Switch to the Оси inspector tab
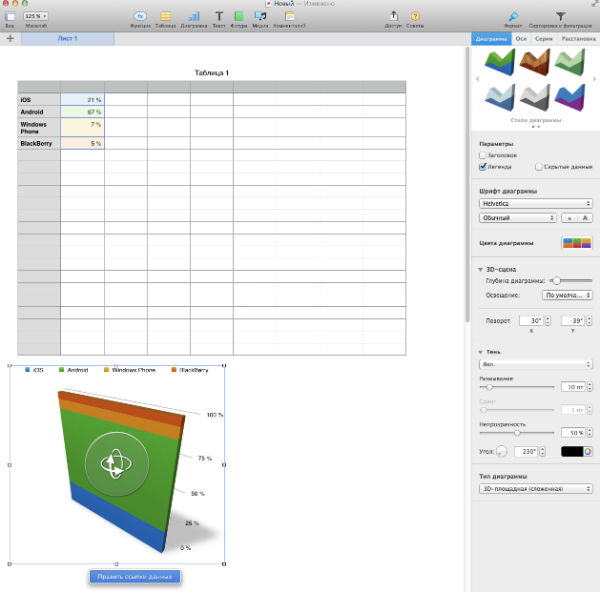600x592 pixels. click(x=521, y=39)
